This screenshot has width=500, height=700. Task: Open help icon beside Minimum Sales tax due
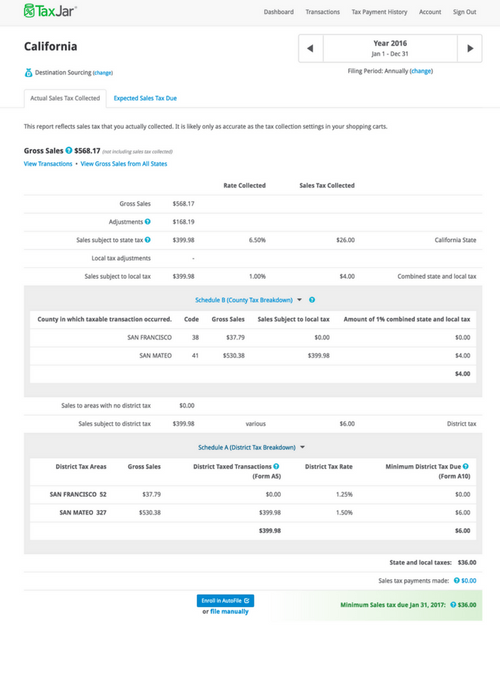pos(453,604)
